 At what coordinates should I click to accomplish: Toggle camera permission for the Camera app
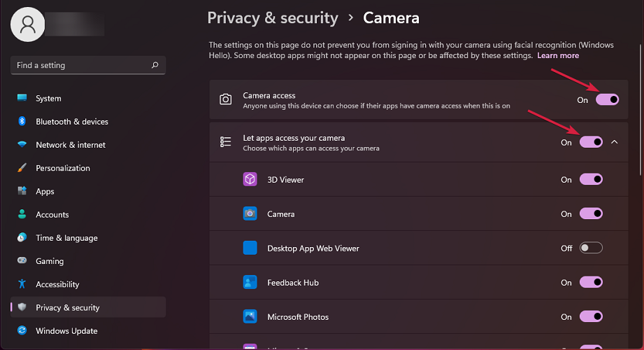tap(591, 213)
